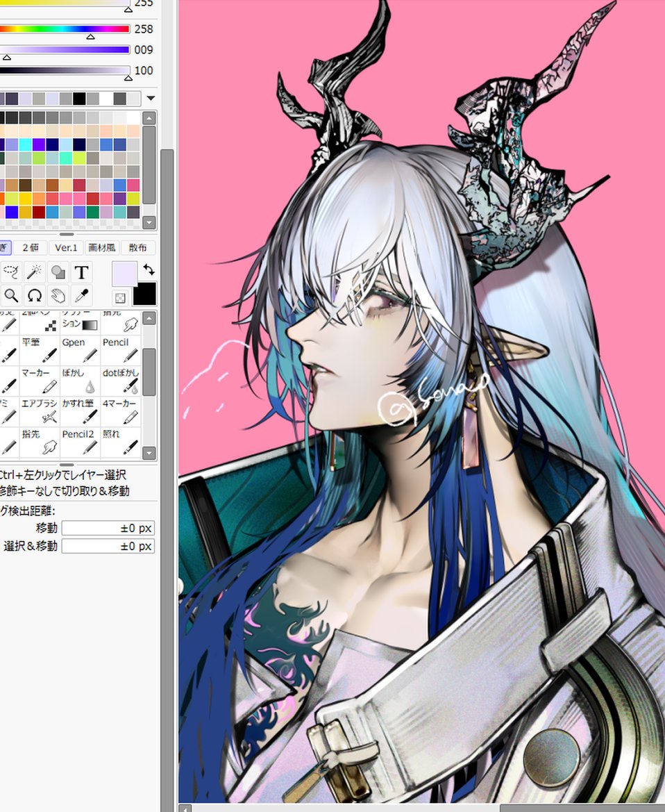
Task: Click the 移動 distance input field
Action: coord(108,528)
